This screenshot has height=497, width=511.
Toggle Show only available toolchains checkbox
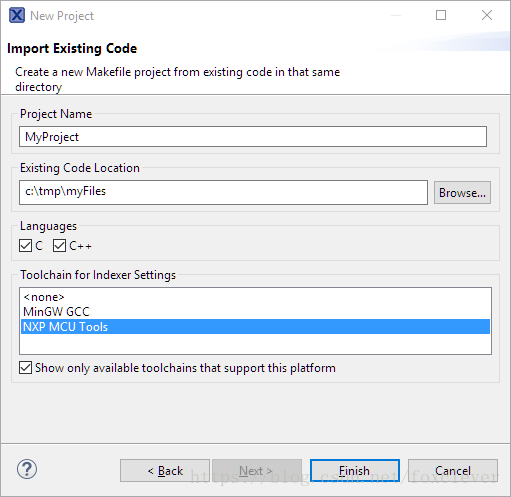click(25, 368)
